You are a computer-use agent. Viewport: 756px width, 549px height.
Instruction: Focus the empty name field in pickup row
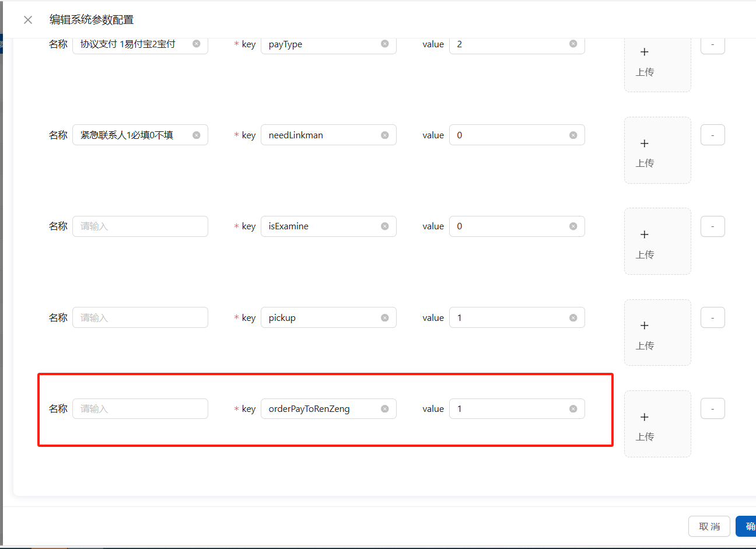tap(140, 317)
